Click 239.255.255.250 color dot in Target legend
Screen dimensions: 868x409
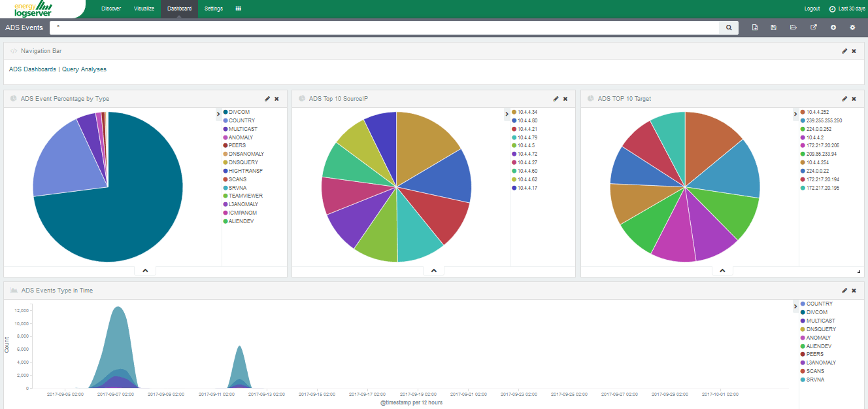pyautogui.click(x=803, y=121)
